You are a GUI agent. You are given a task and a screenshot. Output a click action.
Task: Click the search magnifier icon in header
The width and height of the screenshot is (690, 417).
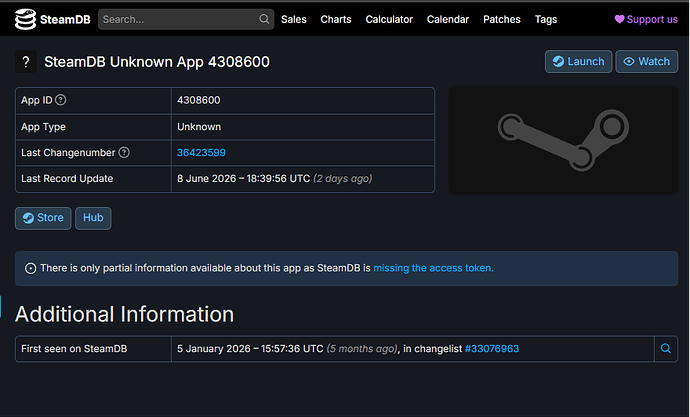pos(264,19)
